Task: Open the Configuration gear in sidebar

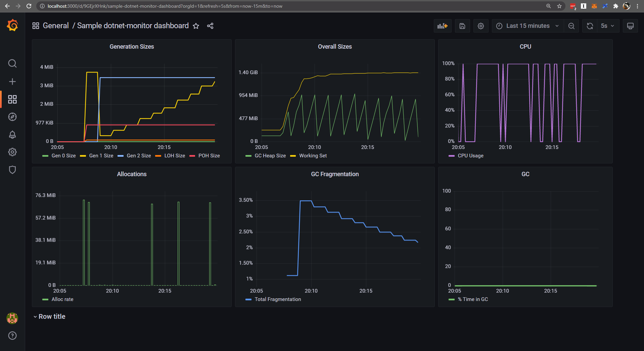Action: click(x=12, y=152)
